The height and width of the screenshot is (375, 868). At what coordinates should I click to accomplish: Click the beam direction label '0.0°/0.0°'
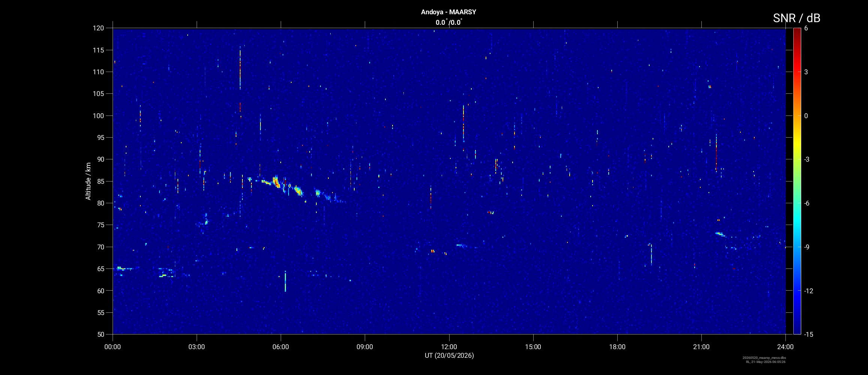click(449, 22)
